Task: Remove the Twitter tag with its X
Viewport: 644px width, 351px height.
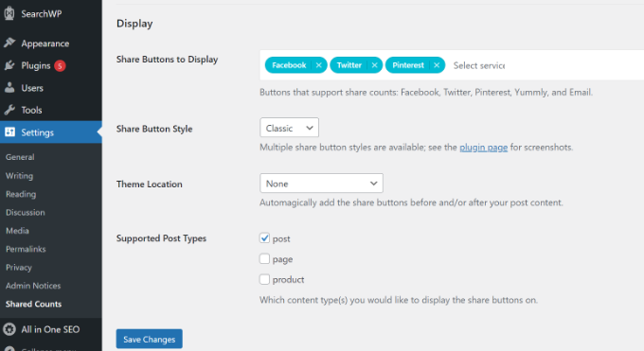Action: 374,65
